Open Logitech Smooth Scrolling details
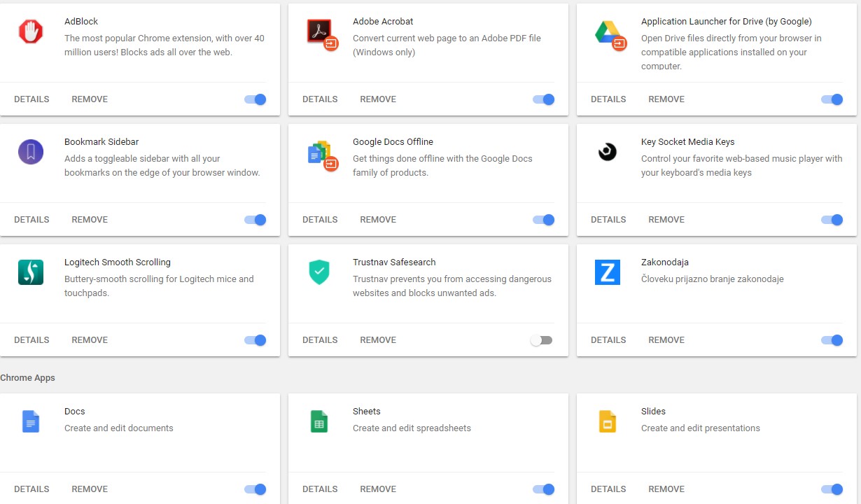861x504 pixels. pos(31,340)
